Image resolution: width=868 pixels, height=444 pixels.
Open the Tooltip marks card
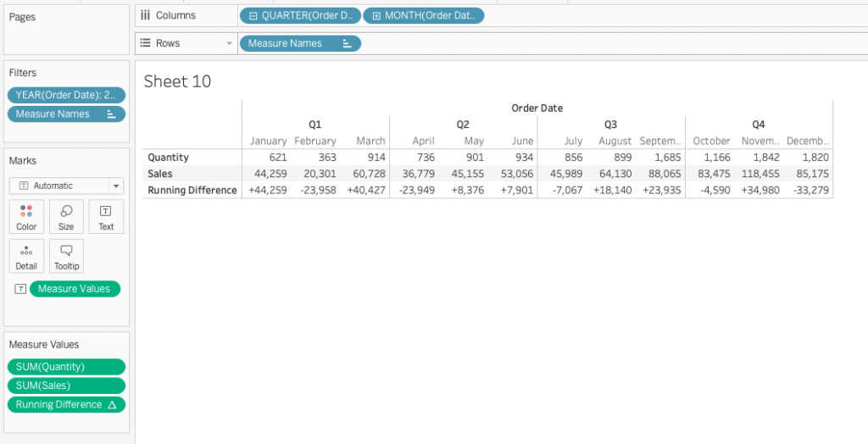[66, 256]
